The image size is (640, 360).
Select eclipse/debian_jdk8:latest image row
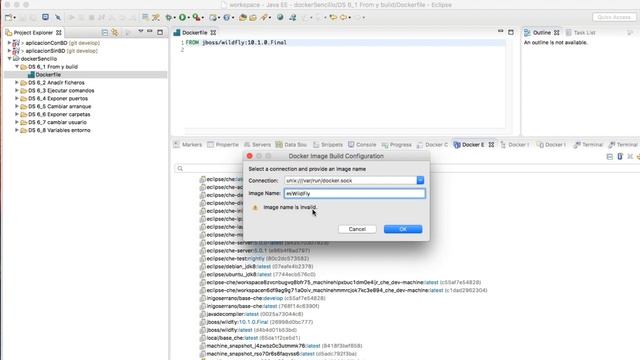(x=257, y=267)
